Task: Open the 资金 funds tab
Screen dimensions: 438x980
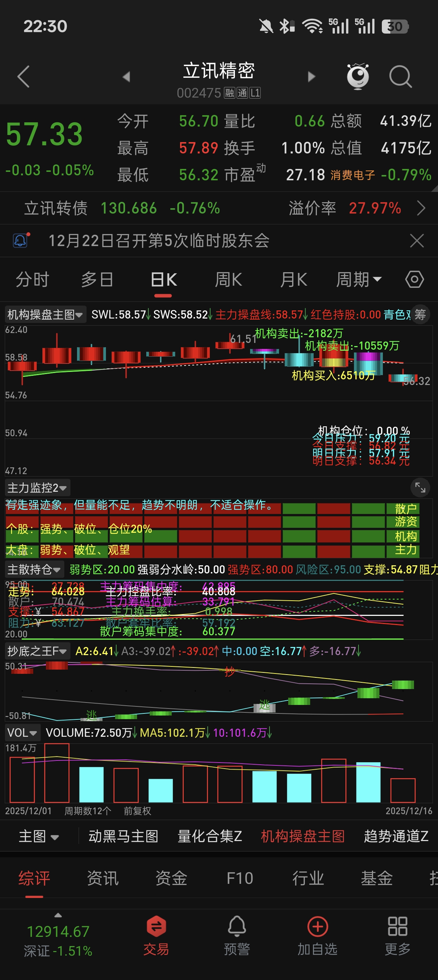Action: coord(171,878)
